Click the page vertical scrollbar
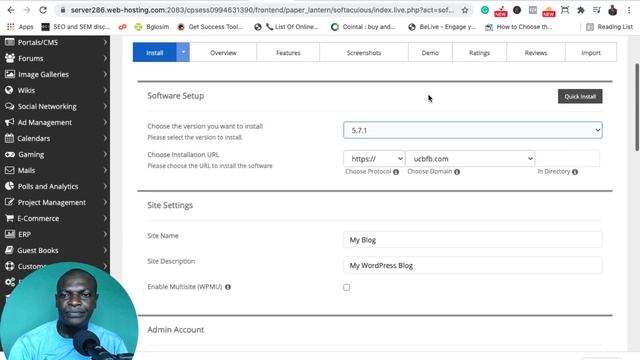 (636, 107)
